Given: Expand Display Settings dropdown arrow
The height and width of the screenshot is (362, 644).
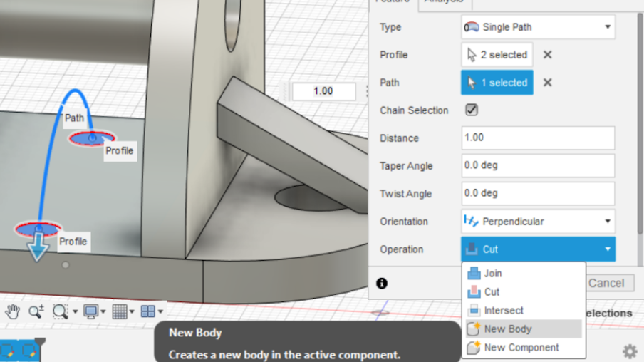Looking at the screenshot, I should pos(103,311).
